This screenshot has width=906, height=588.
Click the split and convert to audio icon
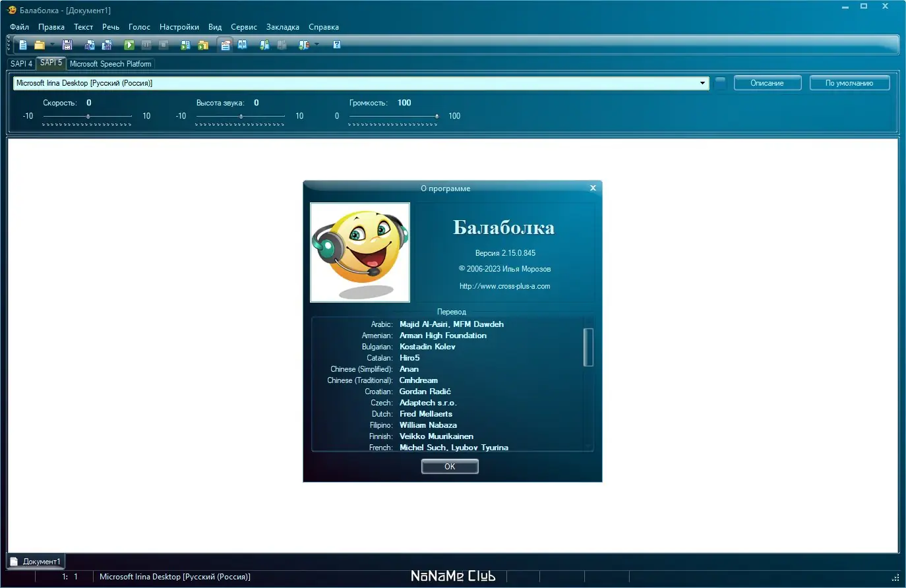tap(107, 45)
